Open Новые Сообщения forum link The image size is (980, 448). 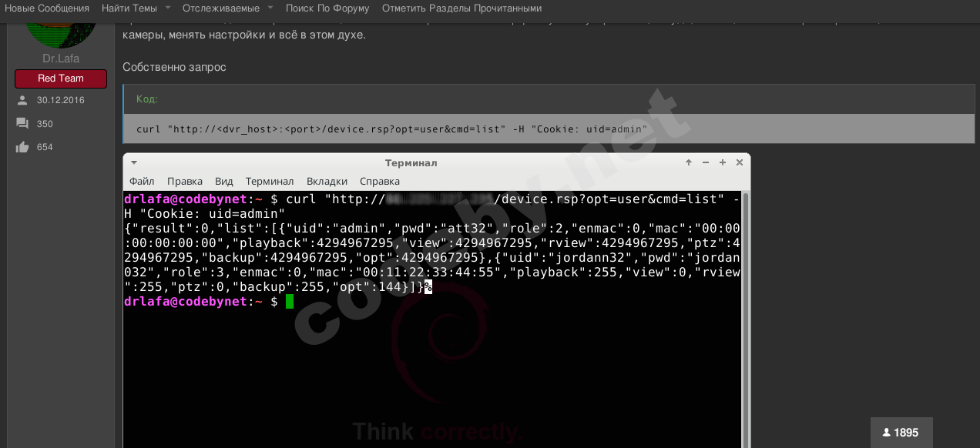47,8
